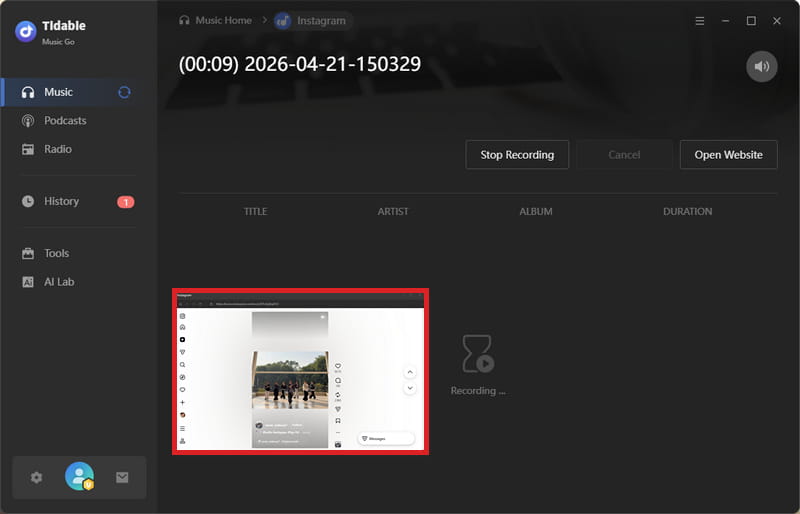Image resolution: width=800 pixels, height=514 pixels.
Task: Click the refresh icon beside Music
Action: pos(124,92)
